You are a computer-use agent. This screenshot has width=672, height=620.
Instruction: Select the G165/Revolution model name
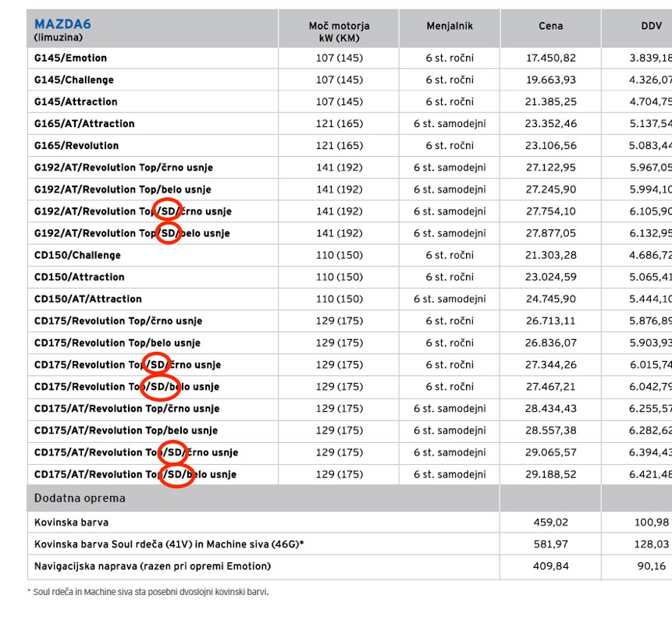coord(76,146)
